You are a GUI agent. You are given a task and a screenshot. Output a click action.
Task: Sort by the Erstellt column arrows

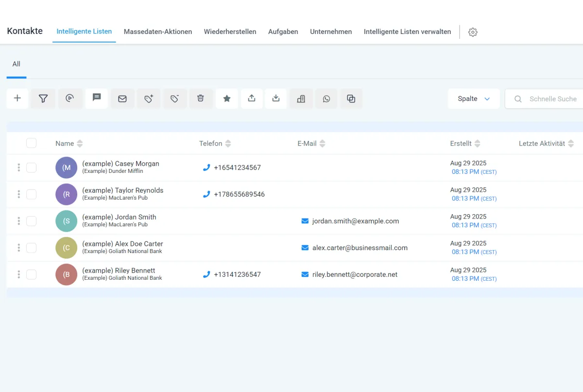pos(477,144)
